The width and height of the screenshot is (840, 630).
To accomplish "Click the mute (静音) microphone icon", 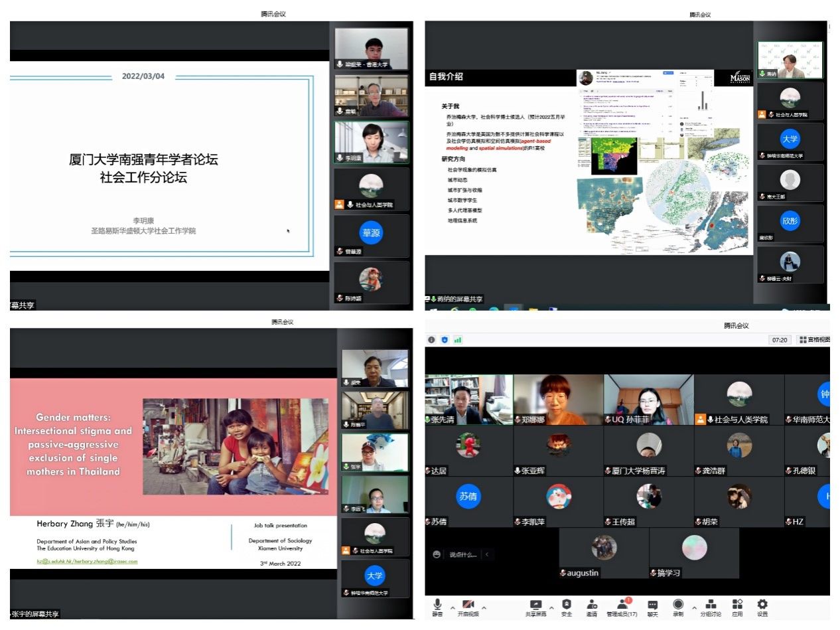I will [x=437, y=605].
